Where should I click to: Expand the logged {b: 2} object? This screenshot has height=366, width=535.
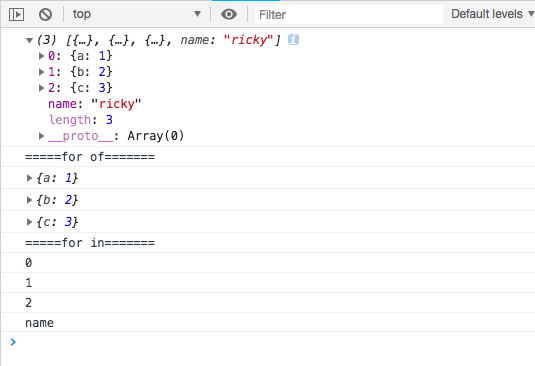point(29,200)
